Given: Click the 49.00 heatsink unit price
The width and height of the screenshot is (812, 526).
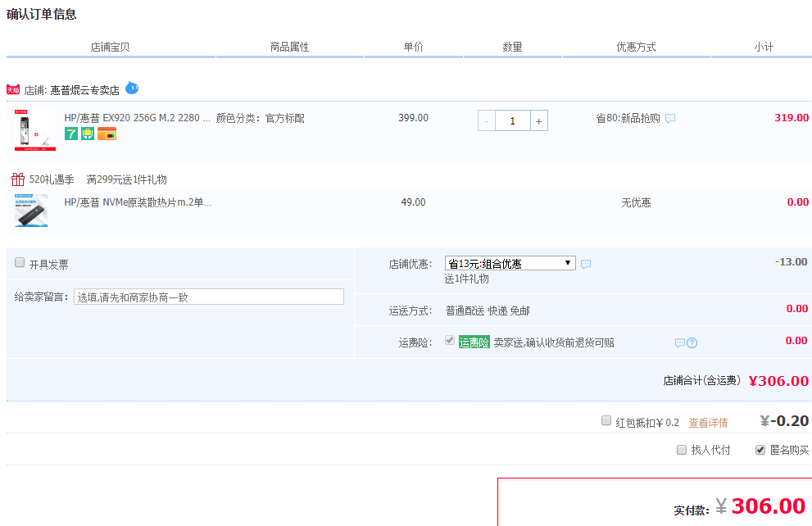Looking at the screenshot, I should point(413,202).
